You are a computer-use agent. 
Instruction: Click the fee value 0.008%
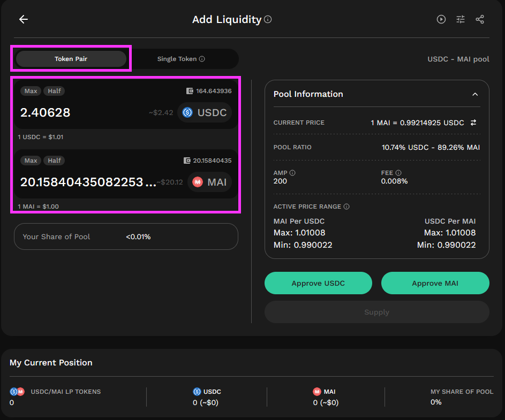pos(394,181)
